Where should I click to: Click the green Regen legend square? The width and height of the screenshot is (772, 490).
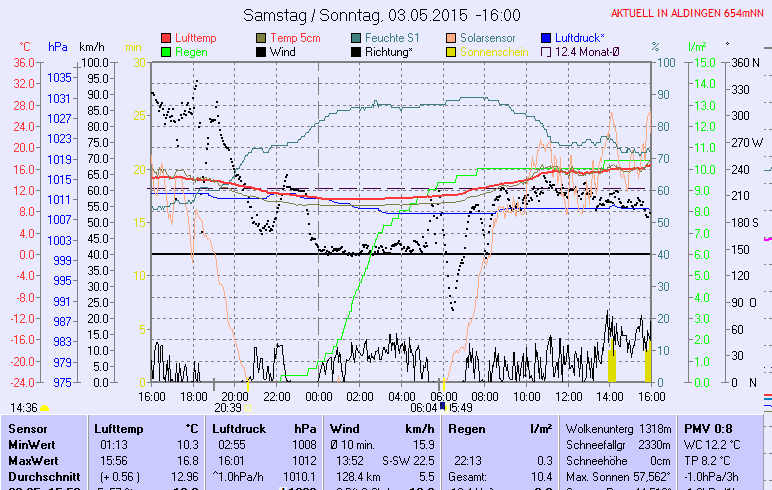point(166,51)
